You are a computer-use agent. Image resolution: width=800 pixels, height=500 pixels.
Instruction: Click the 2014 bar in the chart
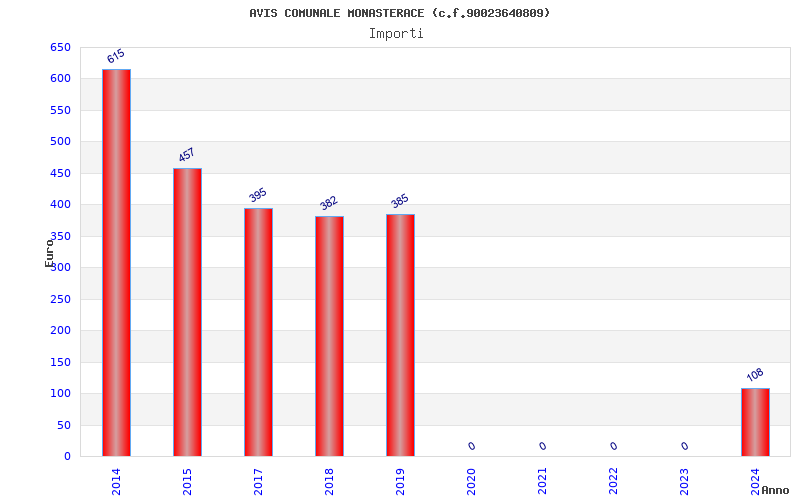pos(116,263)
